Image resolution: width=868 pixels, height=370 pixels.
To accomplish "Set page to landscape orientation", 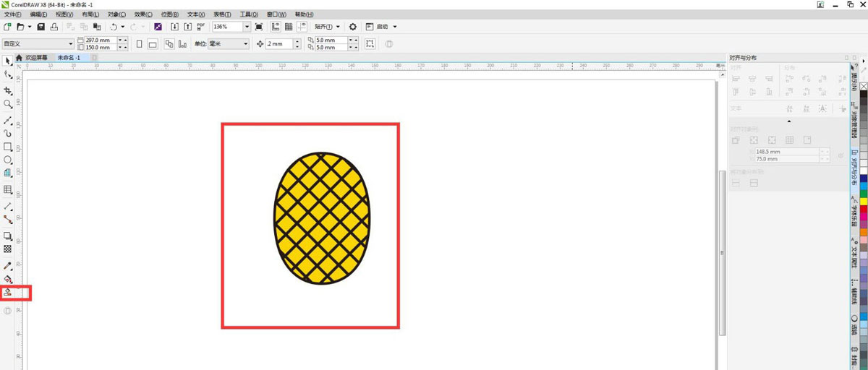I will tap(153, 44).
